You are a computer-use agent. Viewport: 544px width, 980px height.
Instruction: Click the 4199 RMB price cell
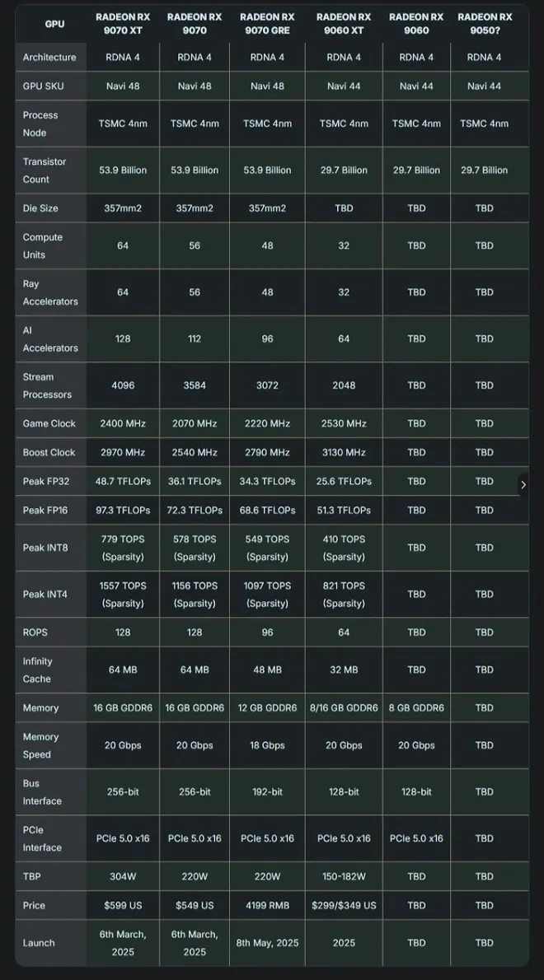coord(267,905)
